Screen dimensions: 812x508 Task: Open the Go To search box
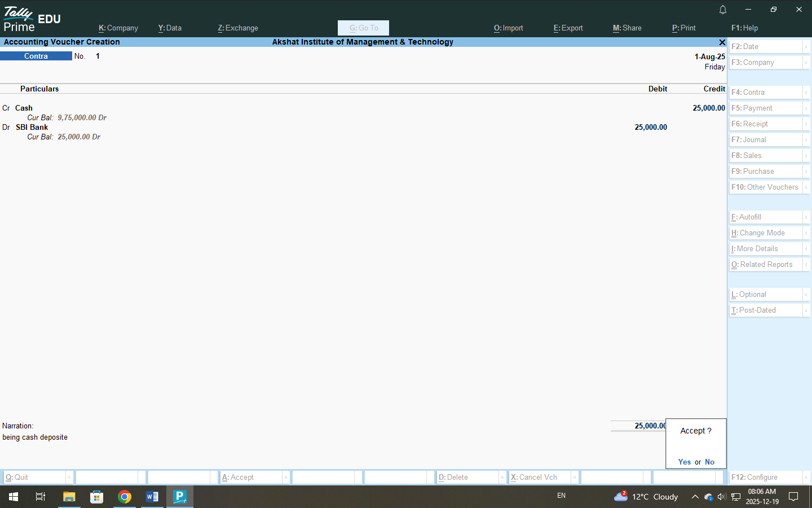[363, 28]
